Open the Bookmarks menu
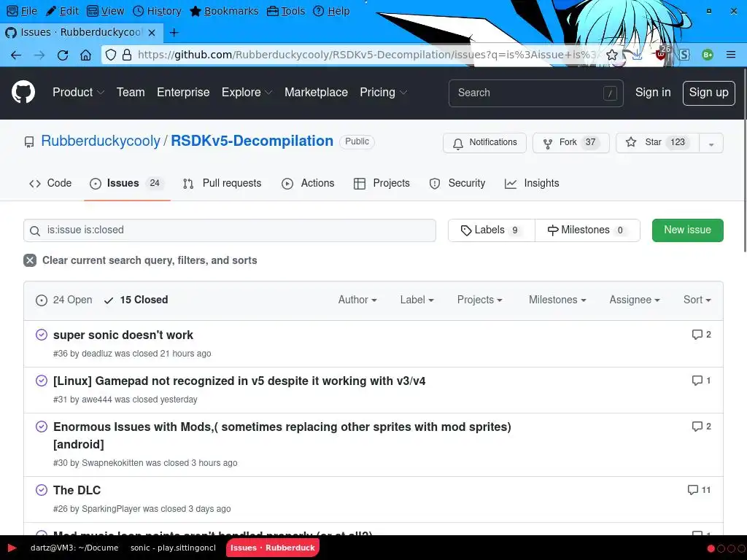The image size is (747, 560). tap(224, 10)
